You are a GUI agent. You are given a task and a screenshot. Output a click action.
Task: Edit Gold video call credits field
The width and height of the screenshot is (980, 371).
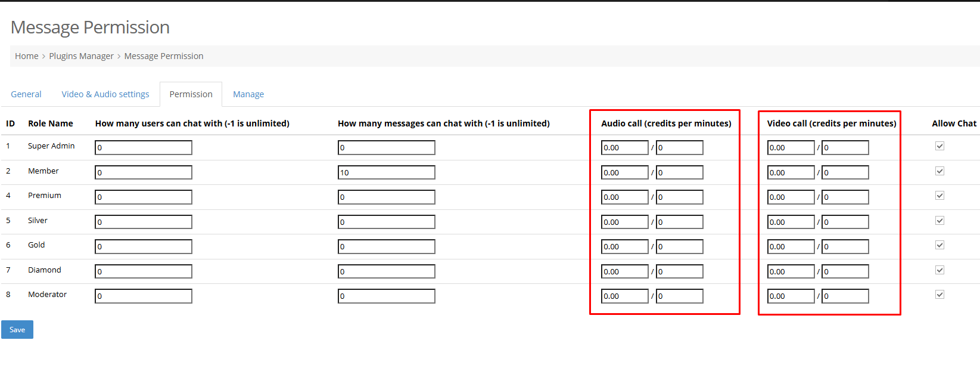(791, 246)
